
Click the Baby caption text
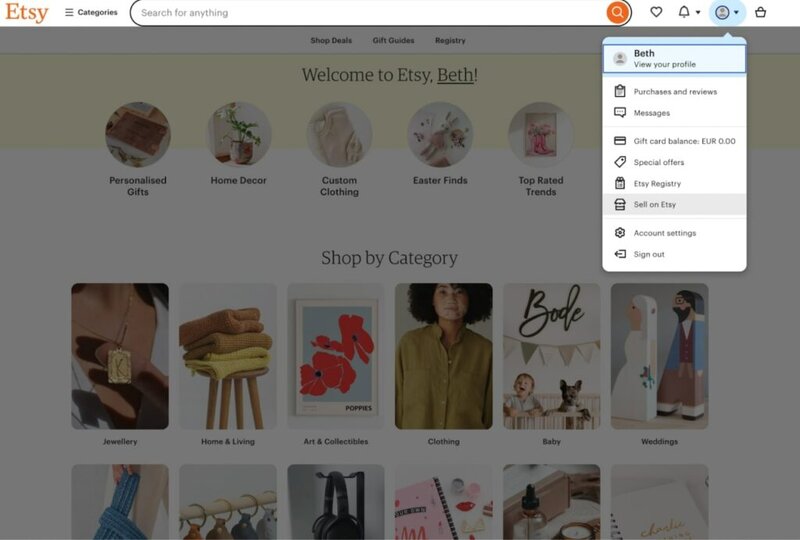[552, 441]
